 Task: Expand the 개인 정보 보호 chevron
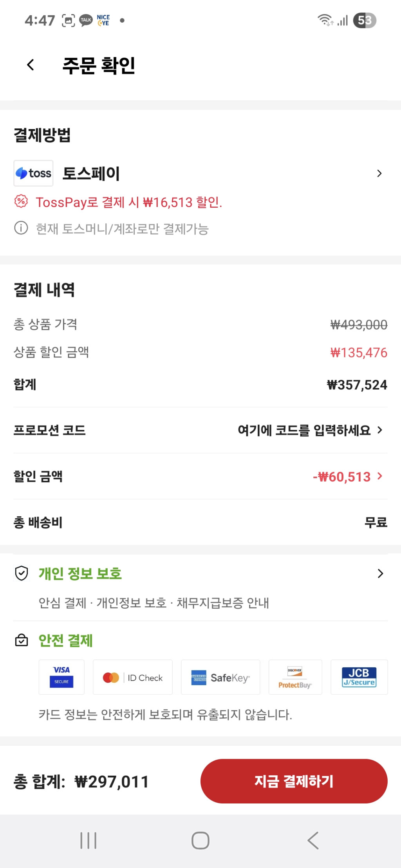(380, 573)
